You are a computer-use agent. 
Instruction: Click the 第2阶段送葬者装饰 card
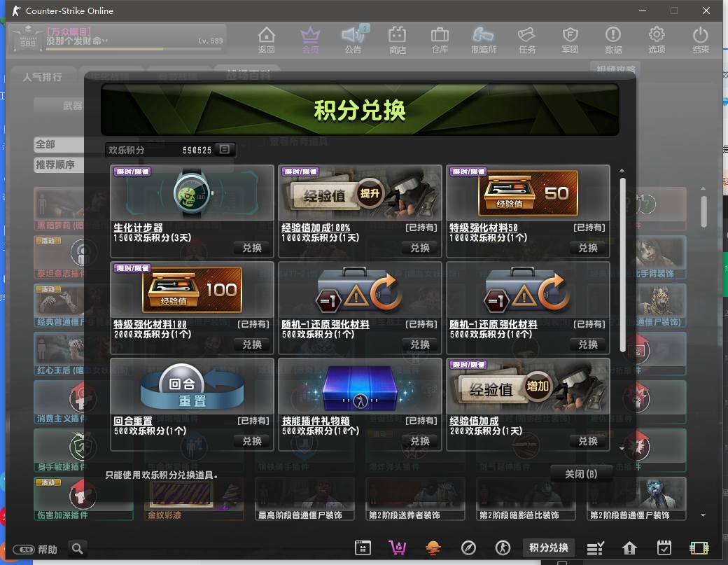coord(415,499)
